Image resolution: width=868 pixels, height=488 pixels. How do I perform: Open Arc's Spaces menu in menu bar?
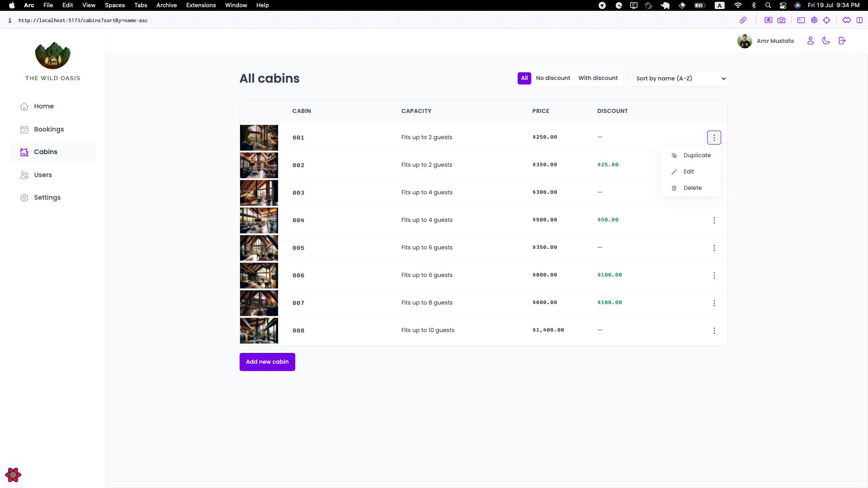(x=114, y=5)
